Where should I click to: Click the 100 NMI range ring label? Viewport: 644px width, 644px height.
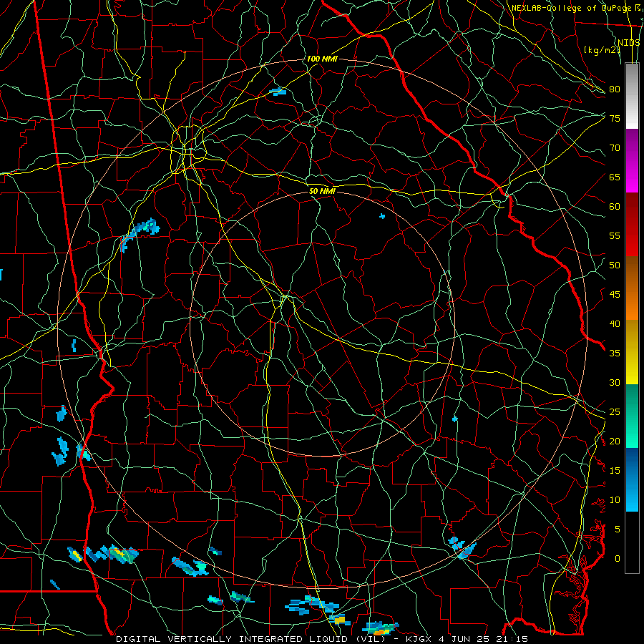(x=322, y=59)
